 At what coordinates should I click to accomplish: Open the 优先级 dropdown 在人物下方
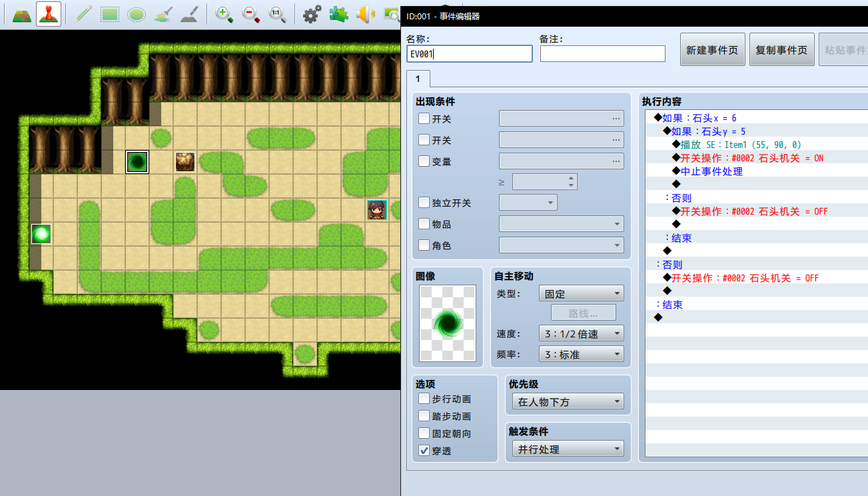[568, 401]
